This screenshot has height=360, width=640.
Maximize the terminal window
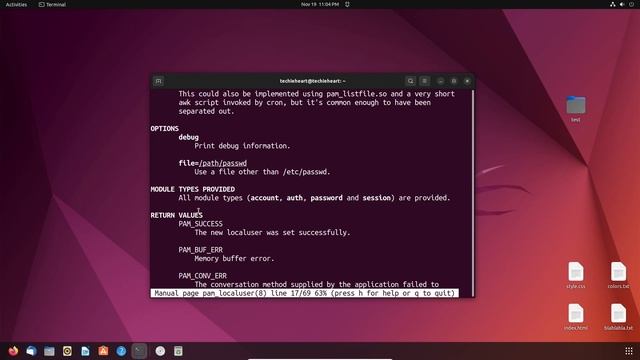click(x=454, y=81)
